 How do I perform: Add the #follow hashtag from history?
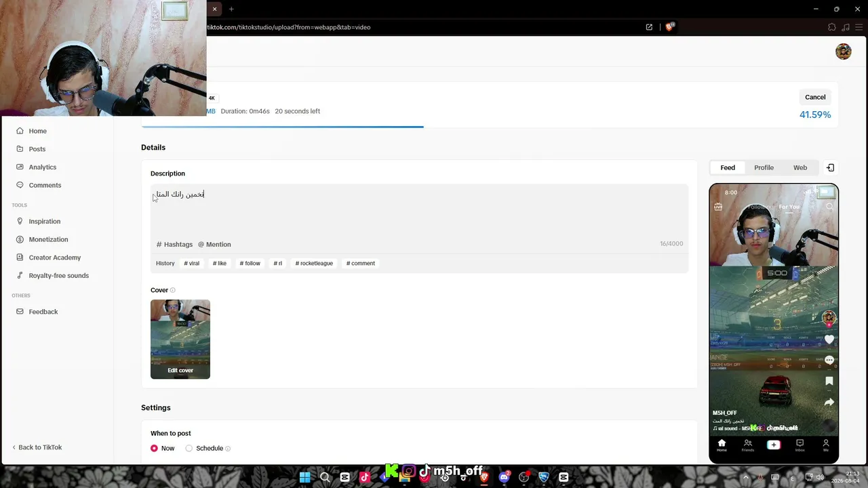(250, 264)
